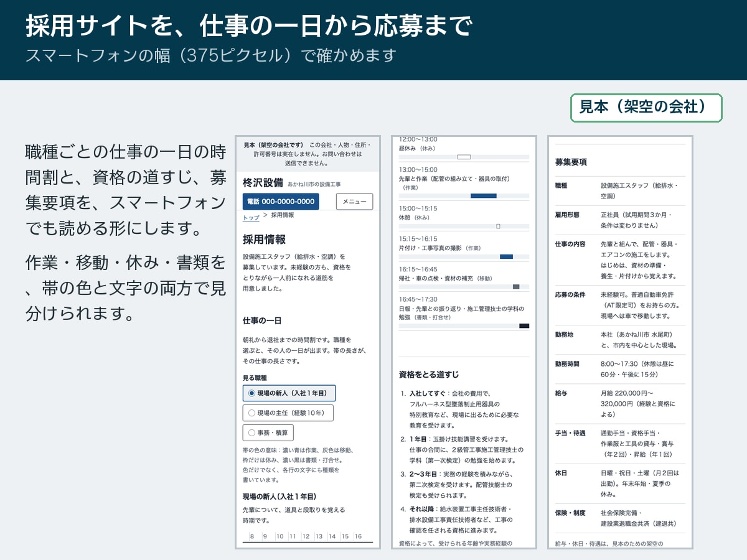
Task: Click the 休日 table row label
Action: [561, 473]
